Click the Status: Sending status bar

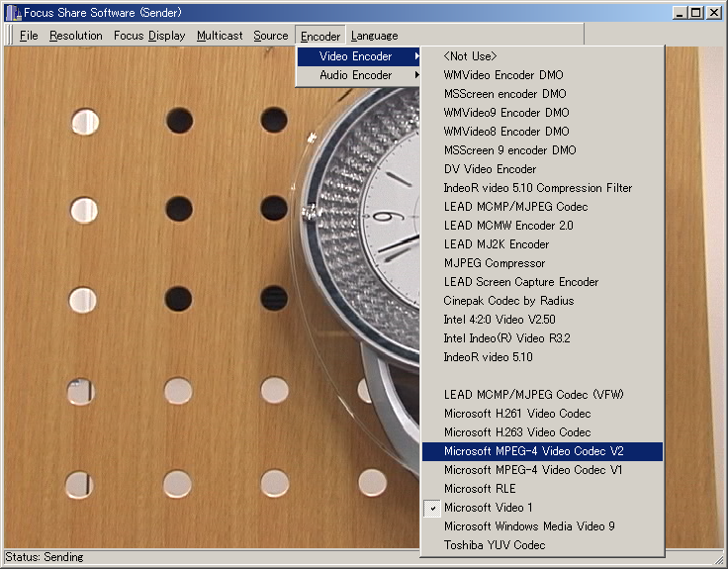coord(44,558)
